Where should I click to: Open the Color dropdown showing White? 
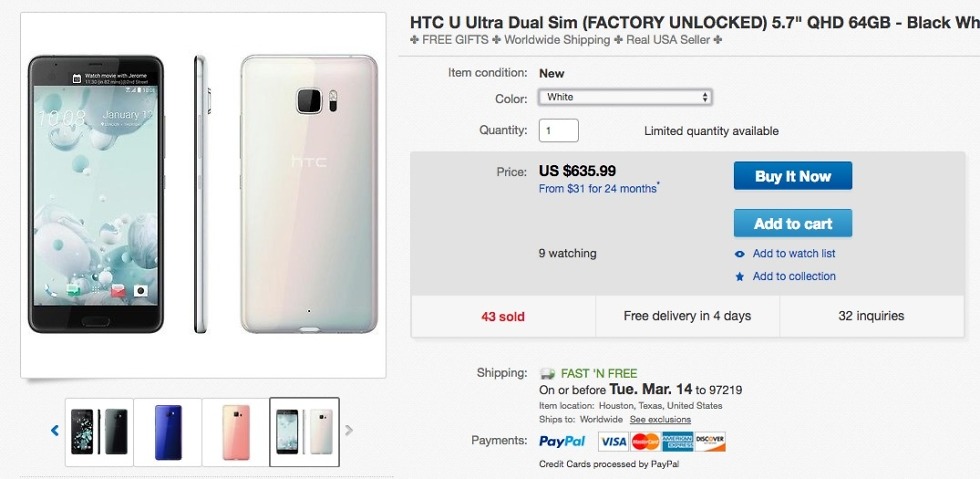coord(625,97)
